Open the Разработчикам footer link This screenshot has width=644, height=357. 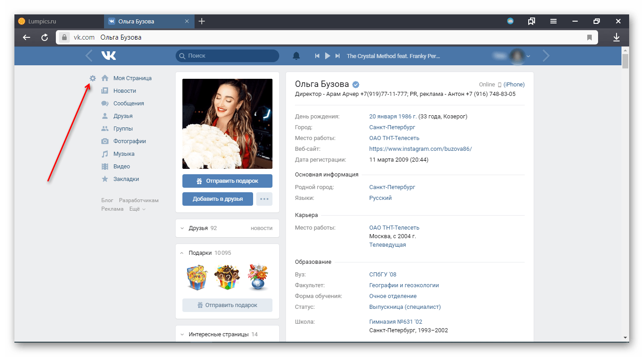click(139, 200)
